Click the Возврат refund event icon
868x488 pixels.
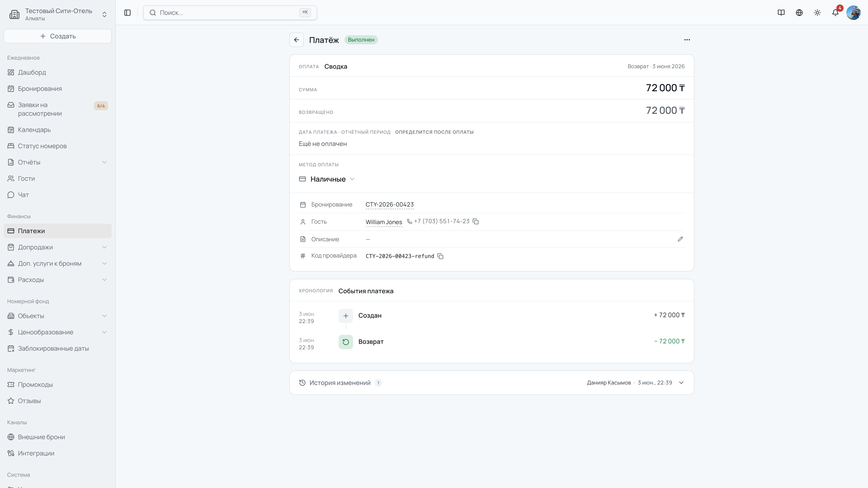[x=346, y=342]
